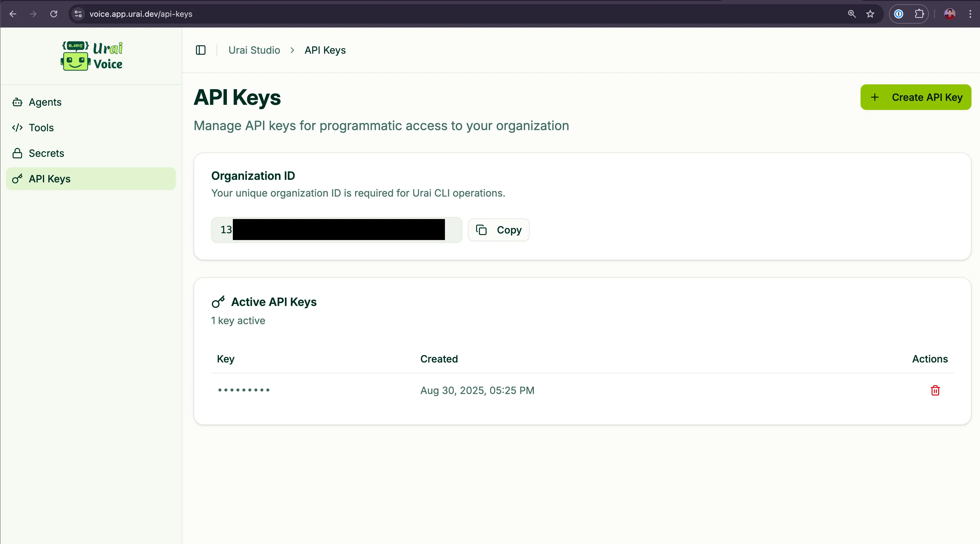Click the masked API key dots
This screenshot has width=980, height=544.
(244, 390)
